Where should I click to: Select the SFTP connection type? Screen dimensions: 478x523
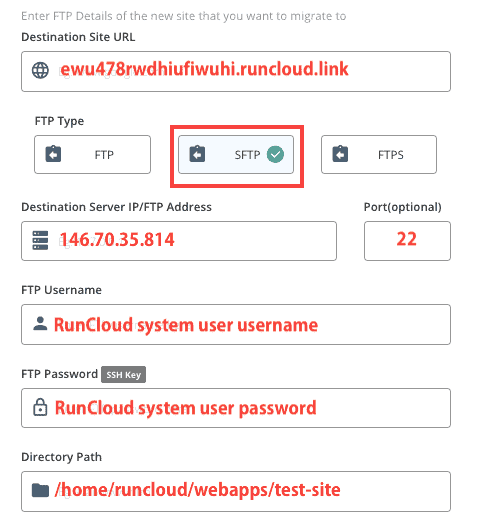coord(236,154)
